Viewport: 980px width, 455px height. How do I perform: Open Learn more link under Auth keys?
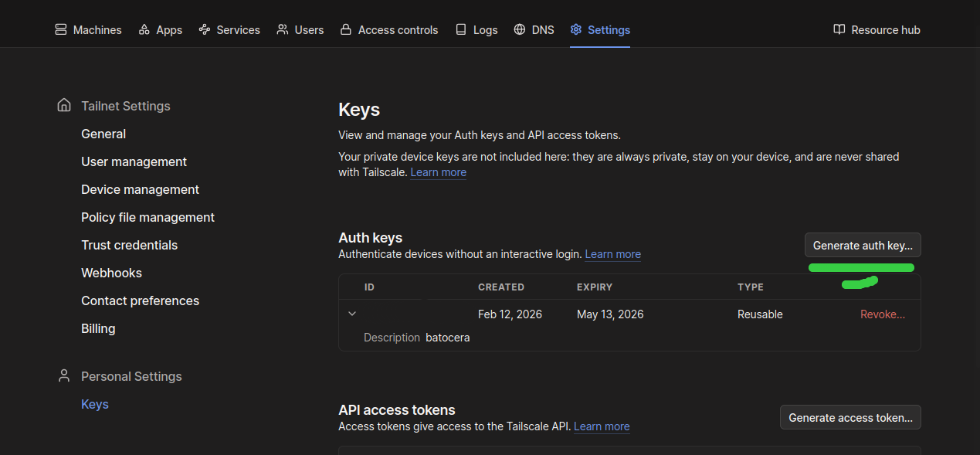612,254
